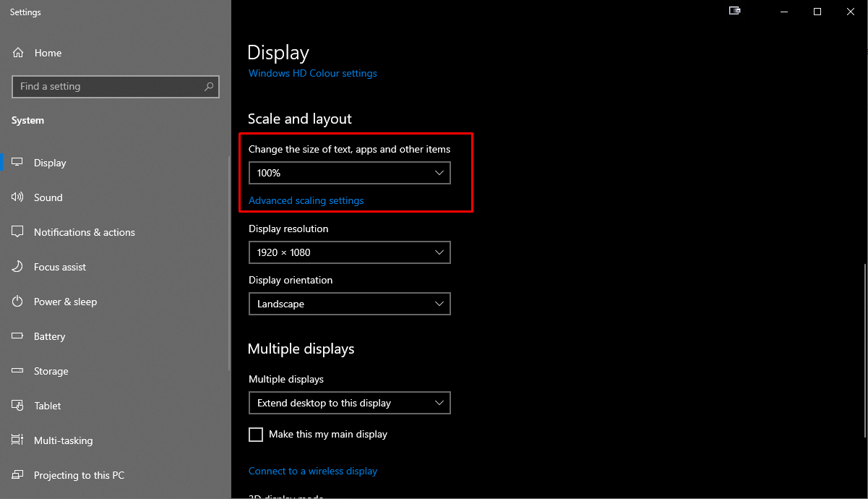
Task: Tick the Make this my main display checkbox
Action: (256, 435)
